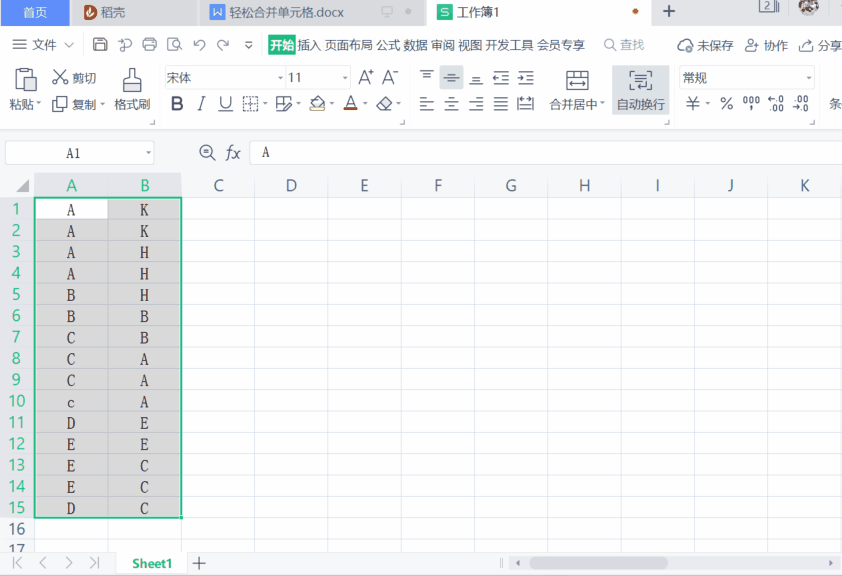Decrease indent in the cell
The image size is (842, 576).
[x=500, y=78]
